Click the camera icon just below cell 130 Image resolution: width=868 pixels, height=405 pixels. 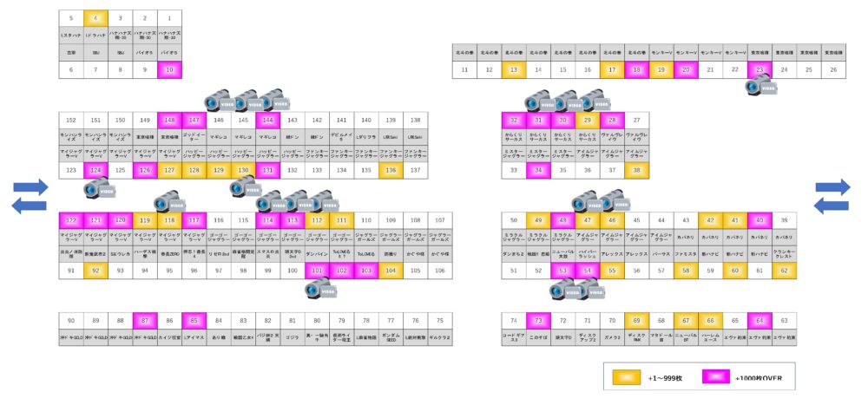pos(246,187)
